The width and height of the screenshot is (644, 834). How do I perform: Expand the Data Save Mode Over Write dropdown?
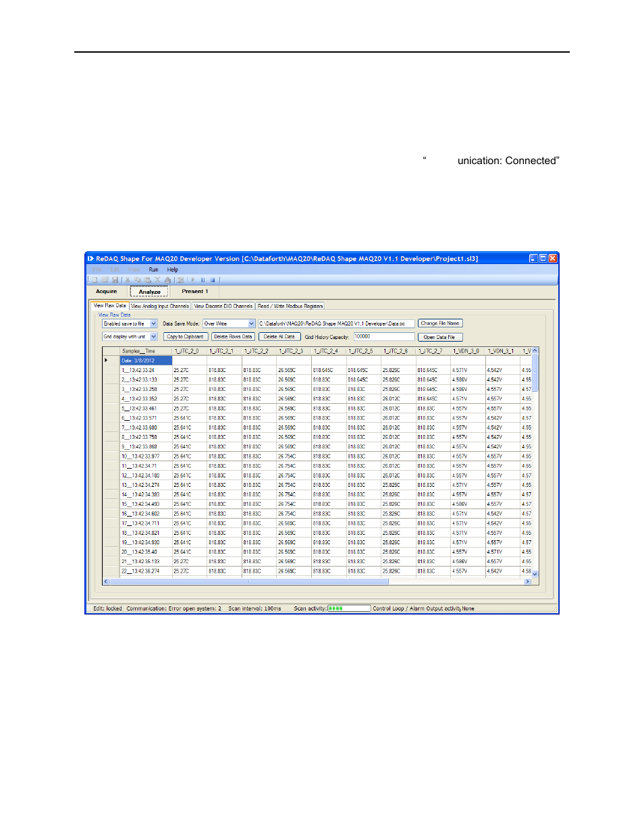click(x=252, y=323)
